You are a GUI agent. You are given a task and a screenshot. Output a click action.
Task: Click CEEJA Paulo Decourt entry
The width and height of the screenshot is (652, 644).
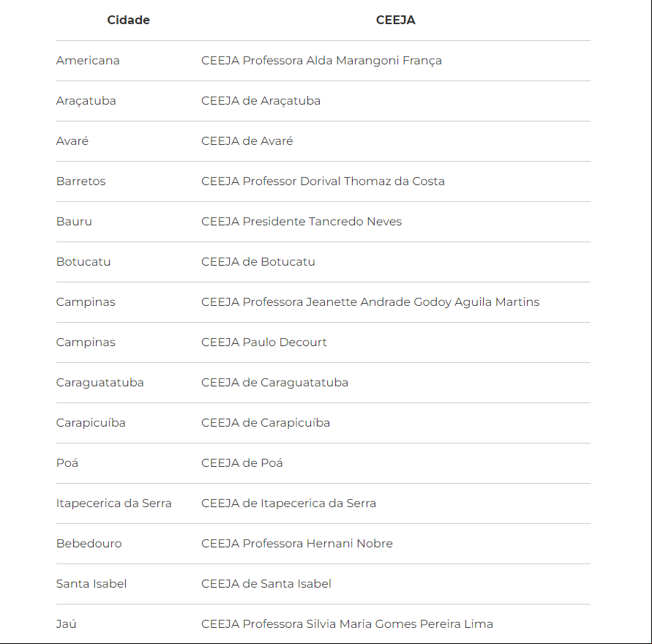coord(264,342)
